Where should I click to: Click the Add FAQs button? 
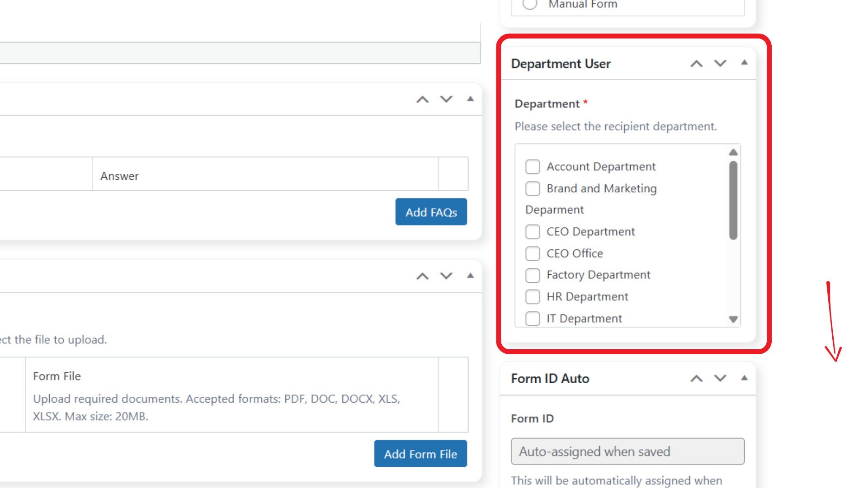click(x=431, y=212)
